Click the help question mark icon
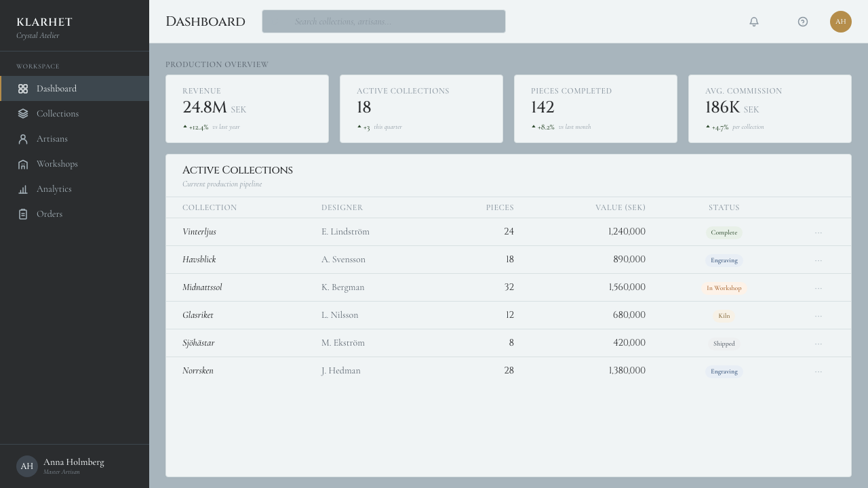Image resolution: width=868 pixels, height=488 pixels. pyautogui.click(x=803, y=22)
